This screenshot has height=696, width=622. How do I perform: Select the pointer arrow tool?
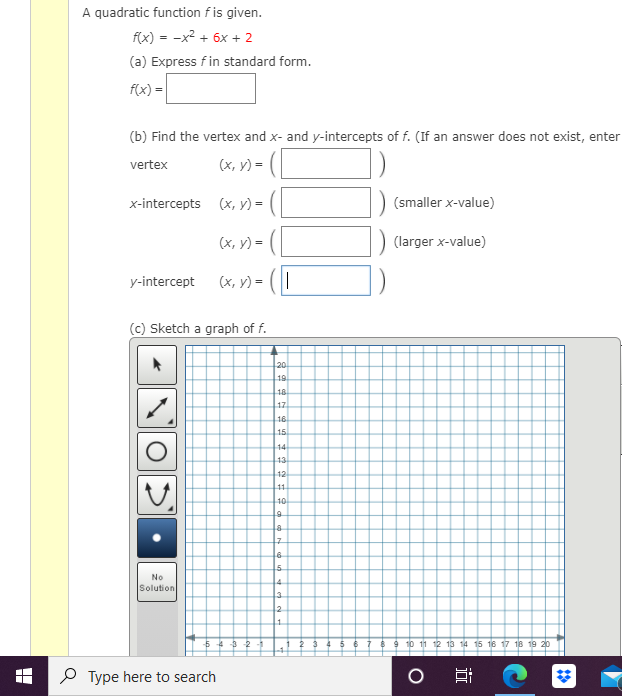click(x=157, y=365)
